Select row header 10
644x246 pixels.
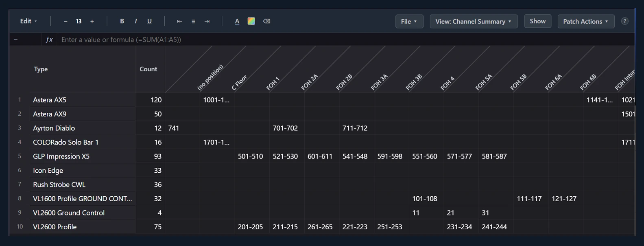coord(20,227)
